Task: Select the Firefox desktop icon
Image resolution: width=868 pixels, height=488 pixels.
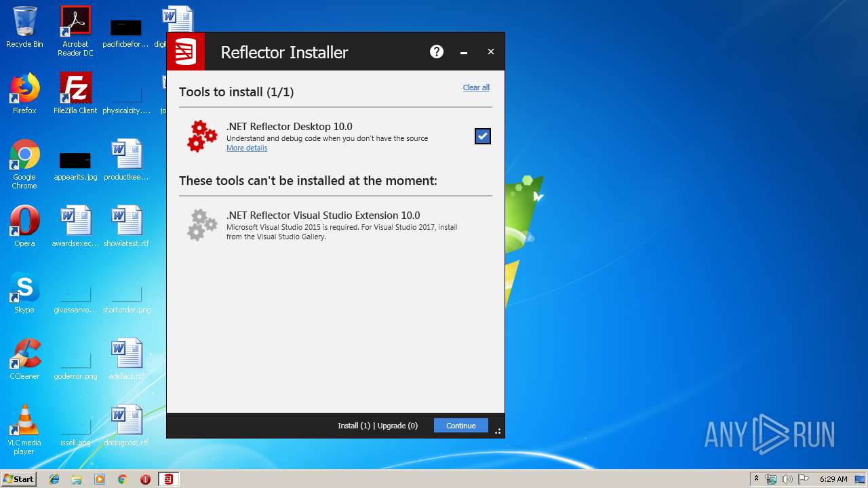Action: coord(24,94)
